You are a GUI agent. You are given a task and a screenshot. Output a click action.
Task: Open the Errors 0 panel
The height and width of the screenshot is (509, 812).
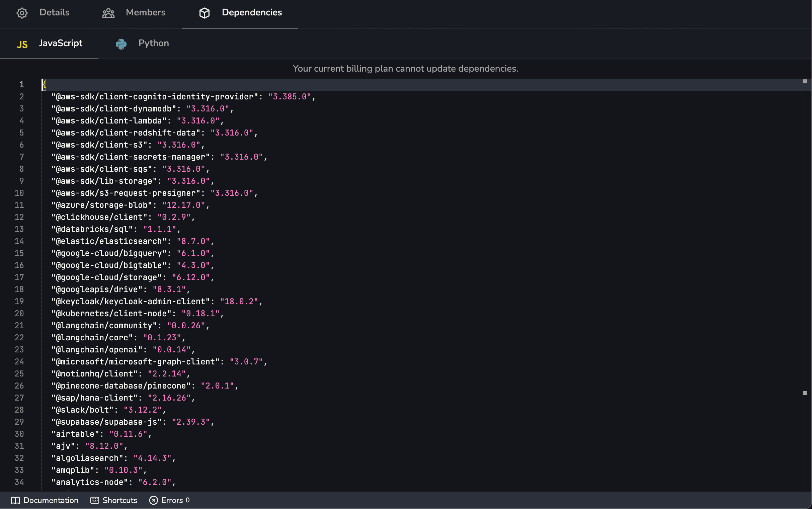[169, 500]
